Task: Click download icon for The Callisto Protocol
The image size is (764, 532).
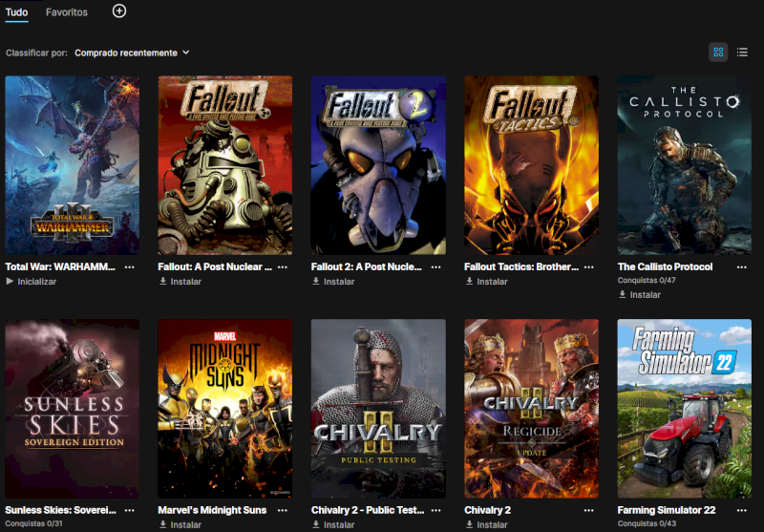Action: tap(623, 295)
